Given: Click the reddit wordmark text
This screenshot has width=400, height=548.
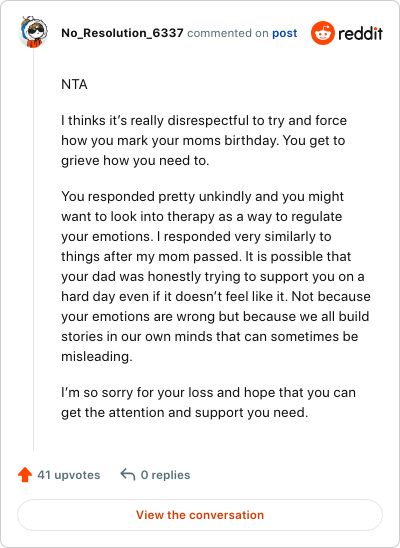Looking at the screenshot, I should coord(361,34).
